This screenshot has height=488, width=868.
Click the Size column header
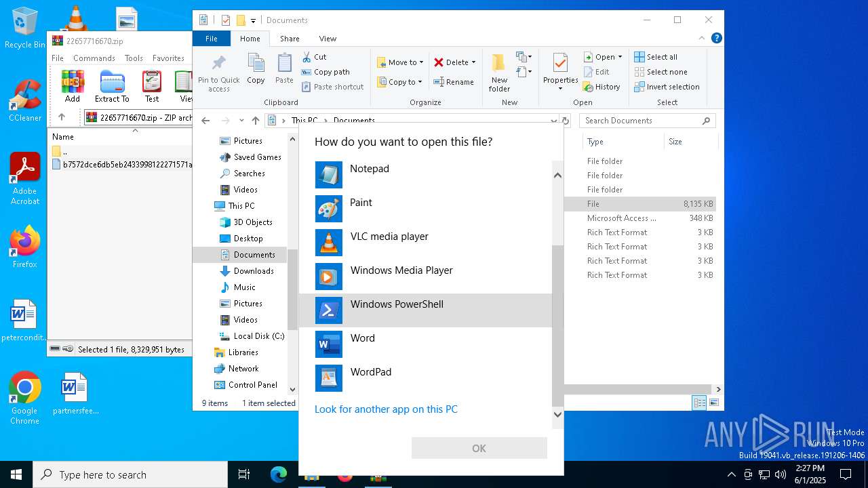(690, 142)
